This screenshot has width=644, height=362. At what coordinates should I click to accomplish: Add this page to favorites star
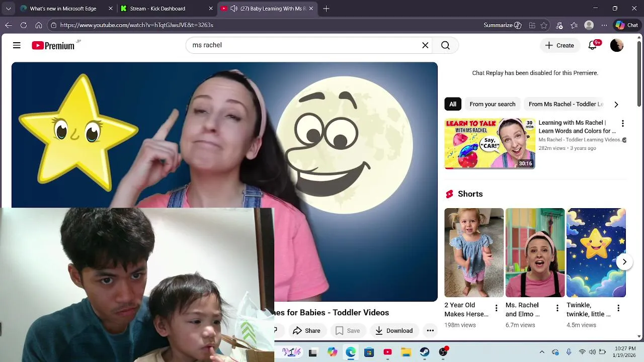[544, 25]
